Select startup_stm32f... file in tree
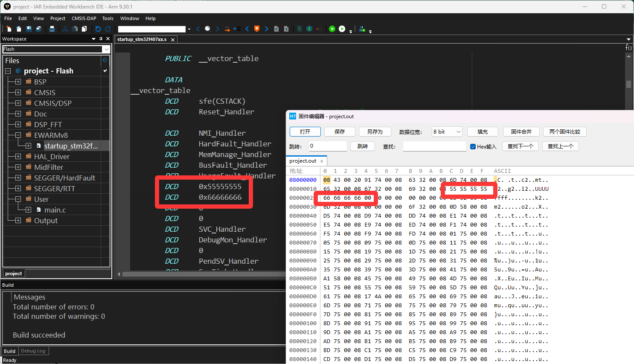This screenshot has width=634, height=364. tap(71, 146)
